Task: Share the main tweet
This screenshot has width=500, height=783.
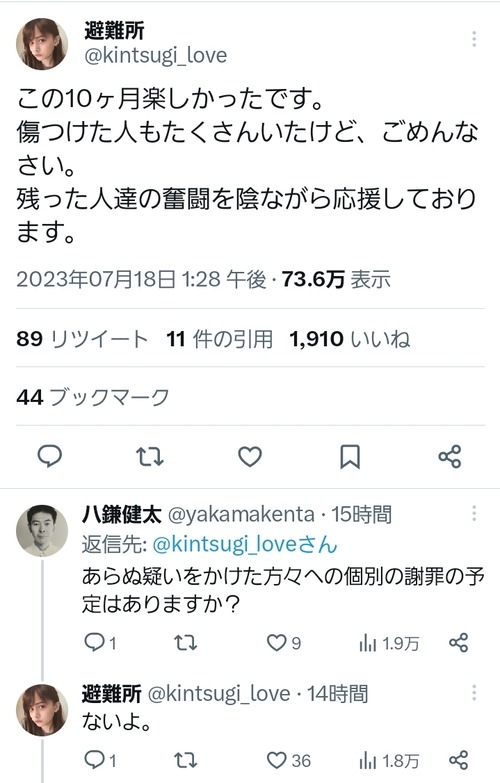Action: [x=450, y=456]
